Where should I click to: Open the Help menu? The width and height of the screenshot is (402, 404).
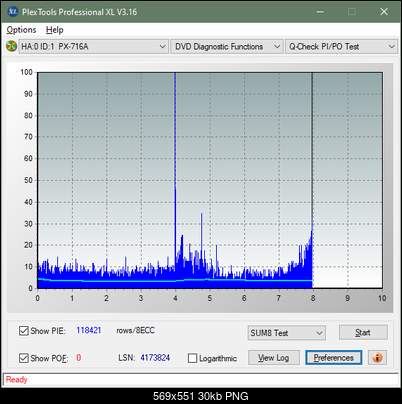click(55, 30)
